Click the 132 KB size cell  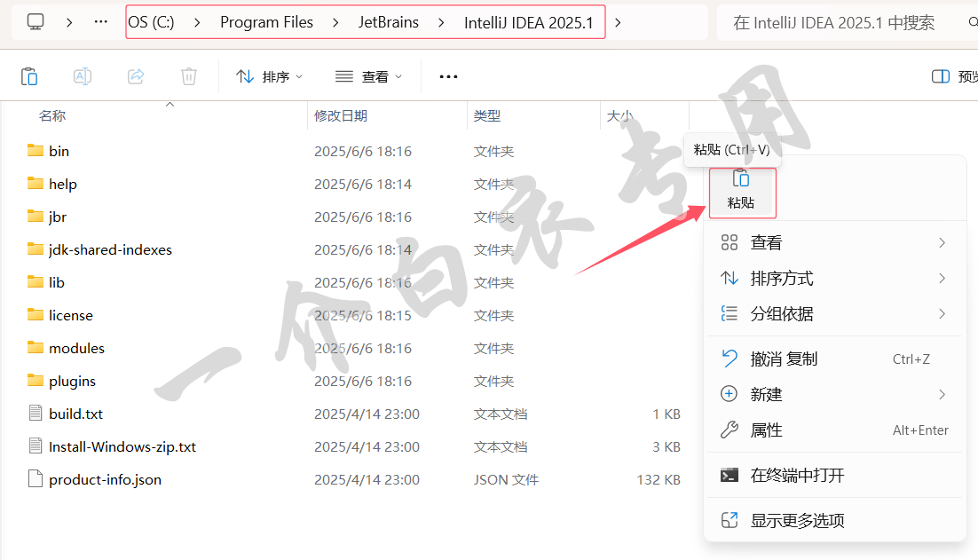coord(659,479)
